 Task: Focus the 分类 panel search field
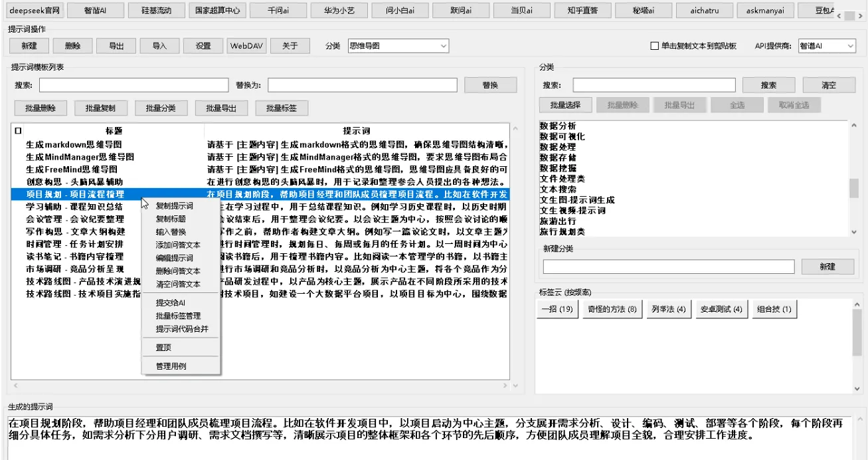coord(654,85)
